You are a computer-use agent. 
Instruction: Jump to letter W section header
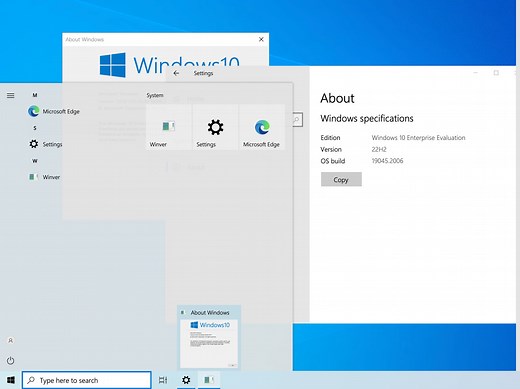pos(35,161)
